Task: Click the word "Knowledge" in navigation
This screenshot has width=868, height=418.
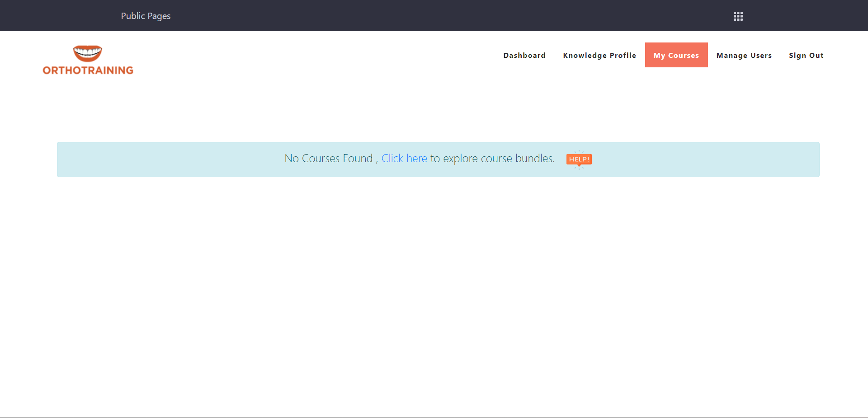Action: point(585,55)
